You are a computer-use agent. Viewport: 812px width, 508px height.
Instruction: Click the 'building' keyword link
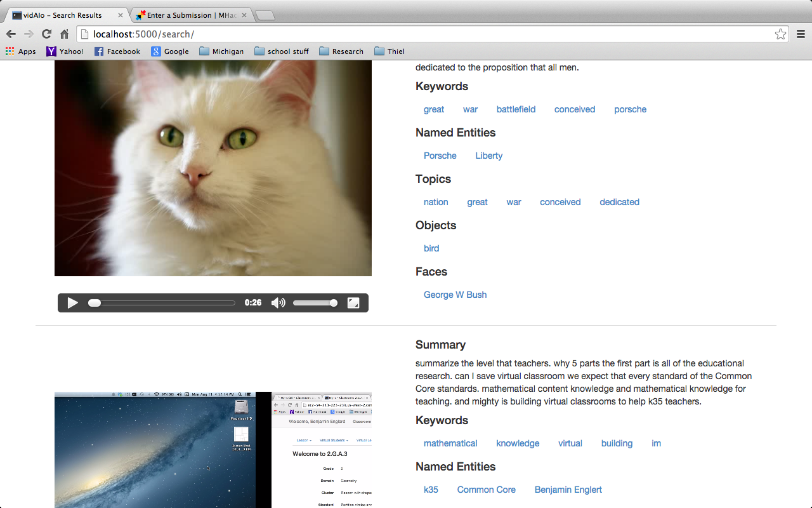click(617, 443)
